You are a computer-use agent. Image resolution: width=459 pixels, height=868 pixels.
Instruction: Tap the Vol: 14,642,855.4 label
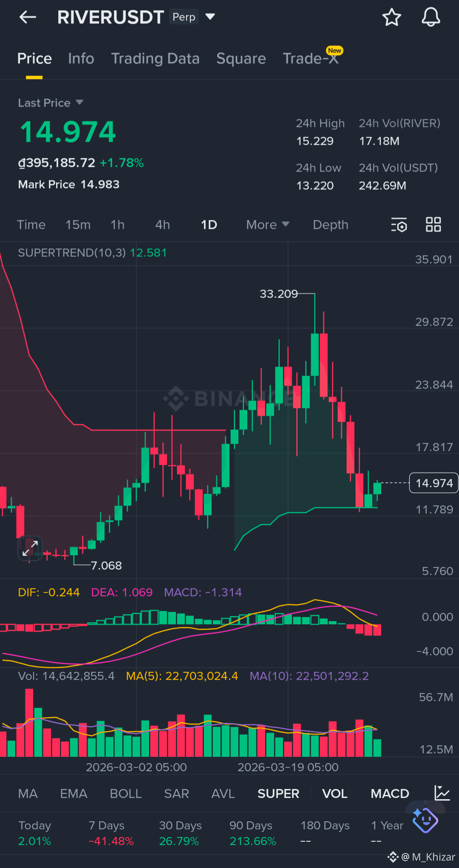[x=66, y=676]
